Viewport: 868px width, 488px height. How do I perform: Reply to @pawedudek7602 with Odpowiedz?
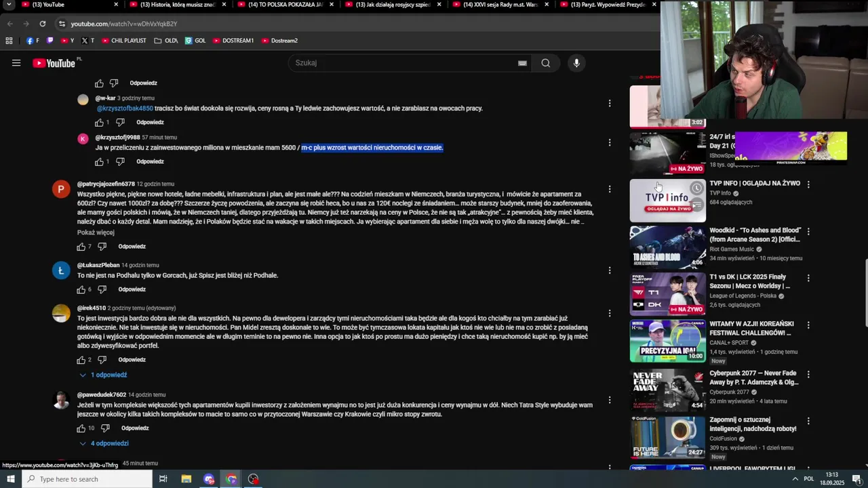pyautogui.click(x=135, y=428)
